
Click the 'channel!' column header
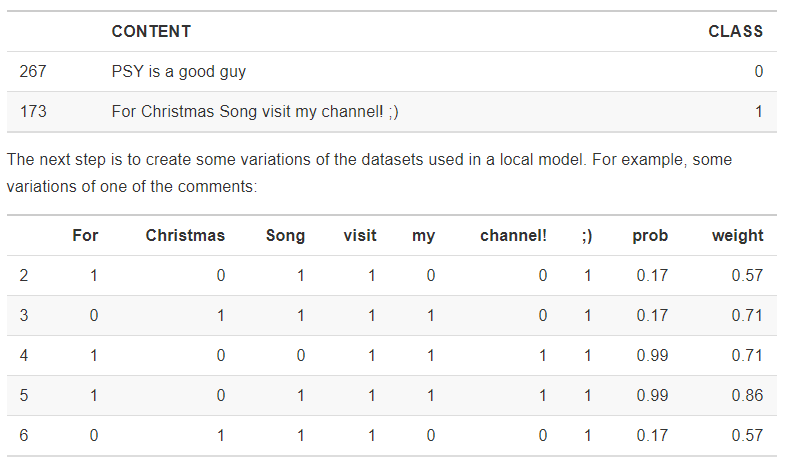513,236
